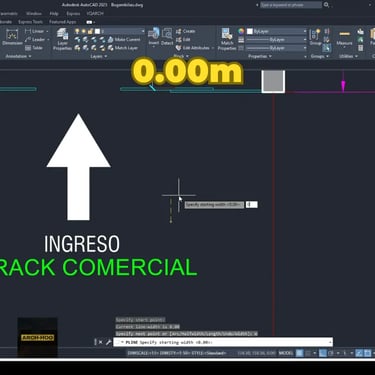Click the dynamic input starting width field
The height and width of the screenshot is (375, 375).
(x=252, y=205)
